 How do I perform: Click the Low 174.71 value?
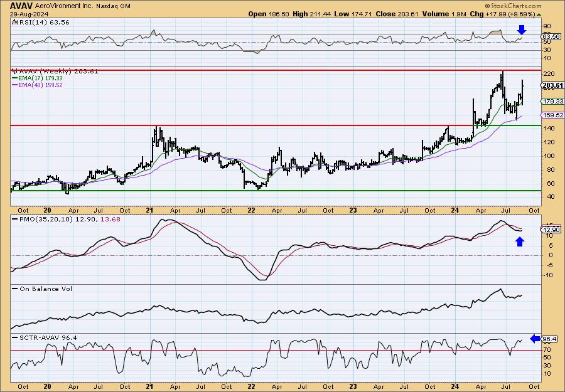coord(353,14)
